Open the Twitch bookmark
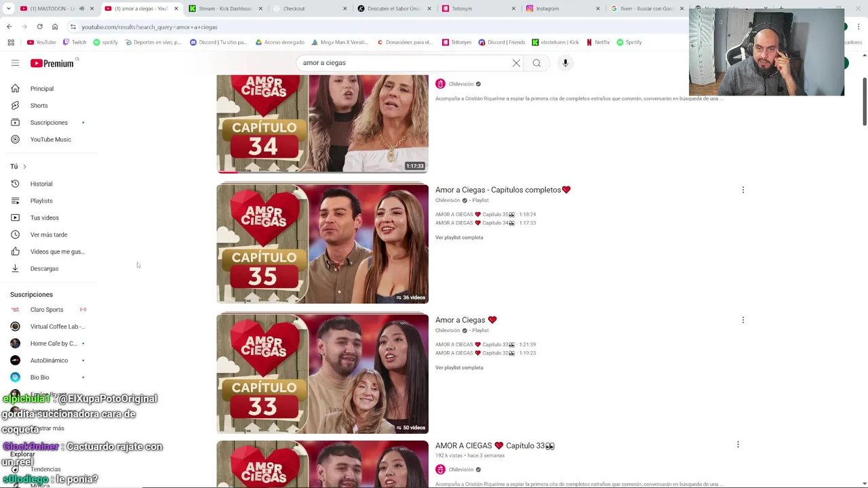Screen dimensions: 868x488 75,42
